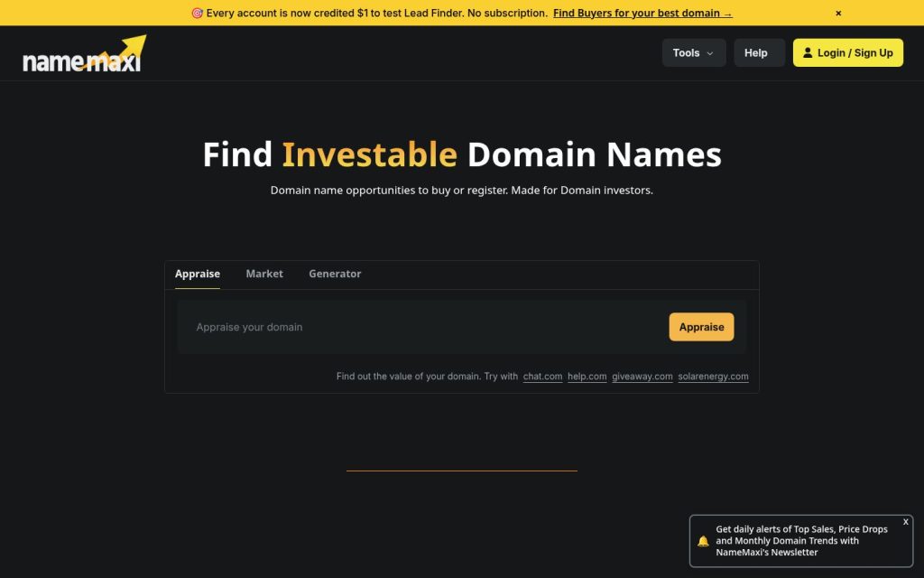Click the target emoji in the banner
924x578 pixels.
pyautogui.click(x=197, y=13)
